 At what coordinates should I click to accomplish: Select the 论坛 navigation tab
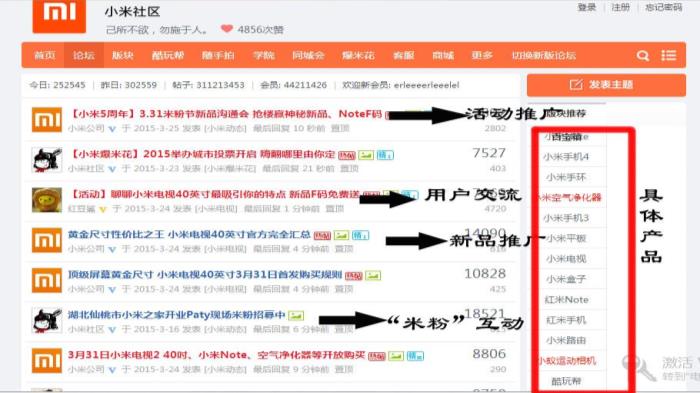[84, 55]
